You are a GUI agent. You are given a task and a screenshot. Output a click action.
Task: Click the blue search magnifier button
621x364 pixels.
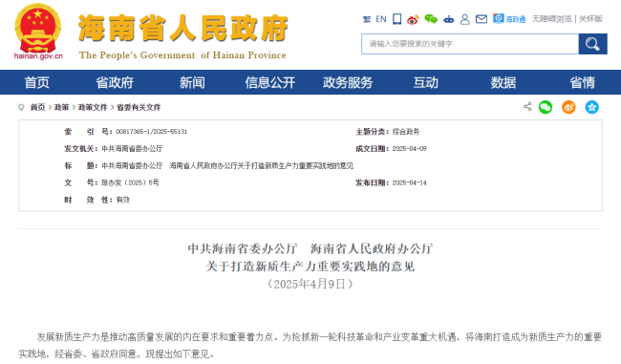pos(592,44)
